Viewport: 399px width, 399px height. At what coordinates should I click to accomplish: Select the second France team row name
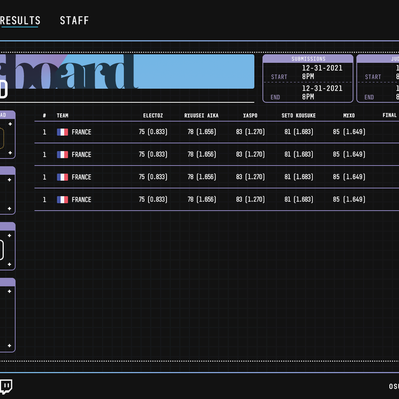81,155
